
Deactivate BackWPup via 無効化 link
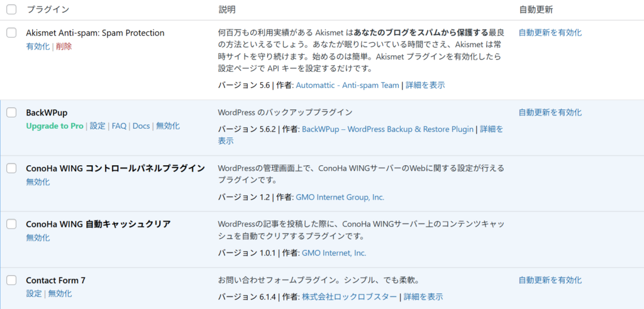(x=168, y=126)
